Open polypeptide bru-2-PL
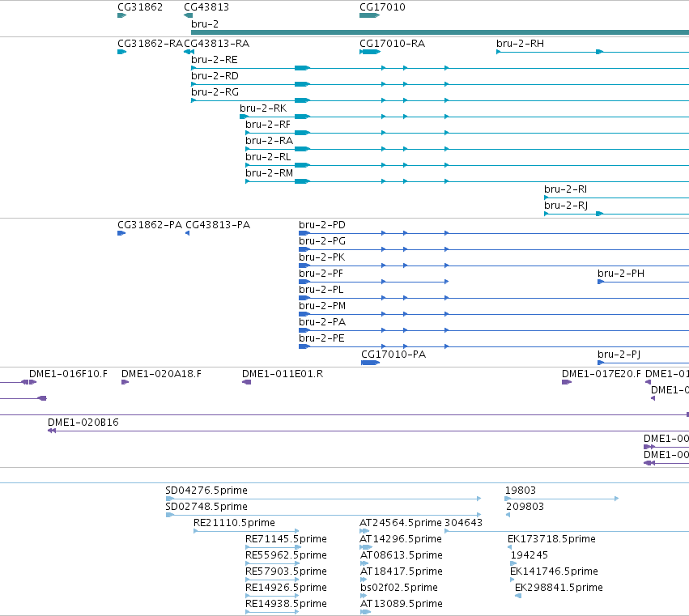 (321, 290)
